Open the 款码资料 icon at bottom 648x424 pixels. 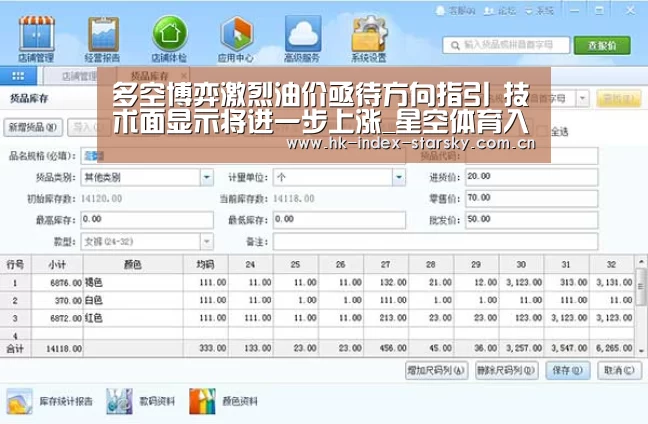click(119, 401)
